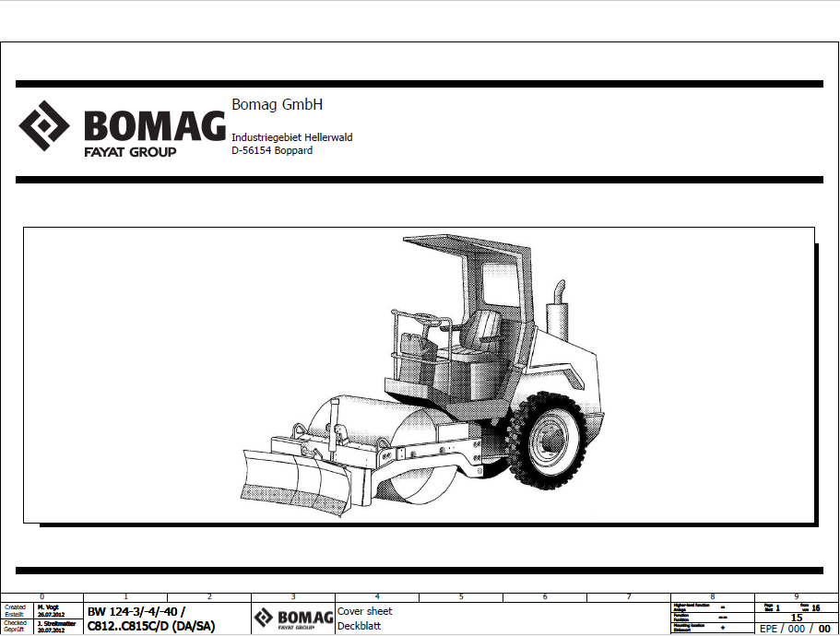Click the 'FAYAT GROUP' text under the large logo
840x636 pixels.
(x=130, y=152)
